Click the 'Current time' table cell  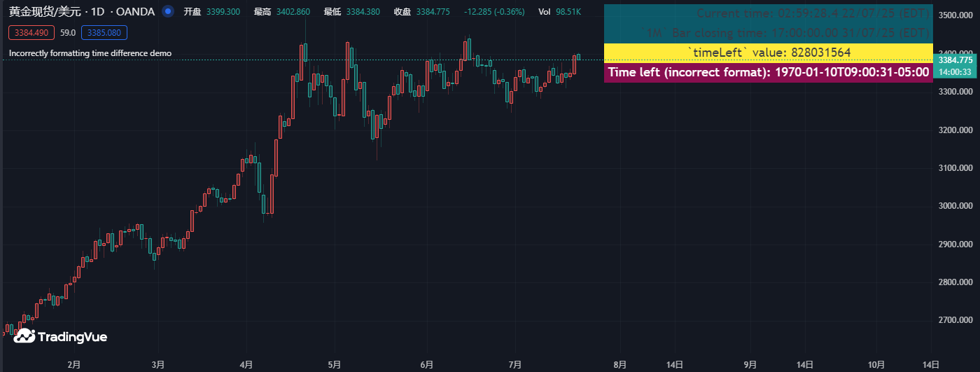click(768, 14)
